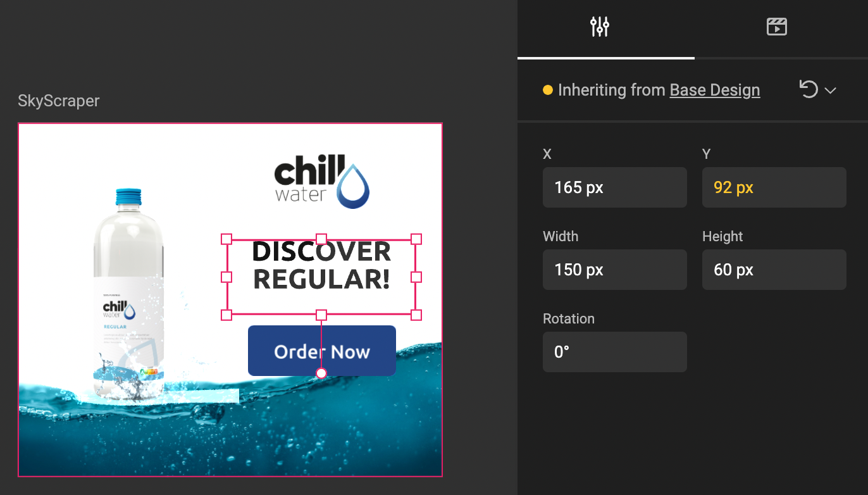Click the top-right selection handle

pyautogui.click(x=416, y=239)
